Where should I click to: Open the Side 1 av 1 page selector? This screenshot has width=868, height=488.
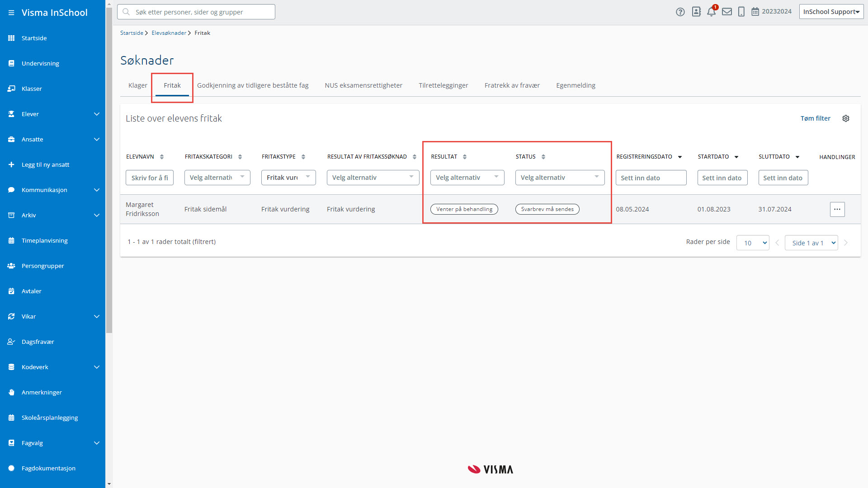[811, 243]
